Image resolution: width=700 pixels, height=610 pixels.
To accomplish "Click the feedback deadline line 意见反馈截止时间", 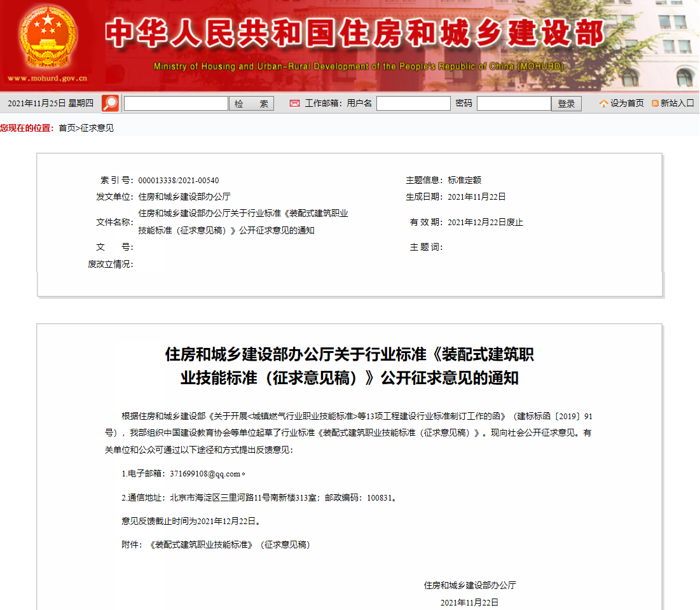I will click(x=191, y=521).
